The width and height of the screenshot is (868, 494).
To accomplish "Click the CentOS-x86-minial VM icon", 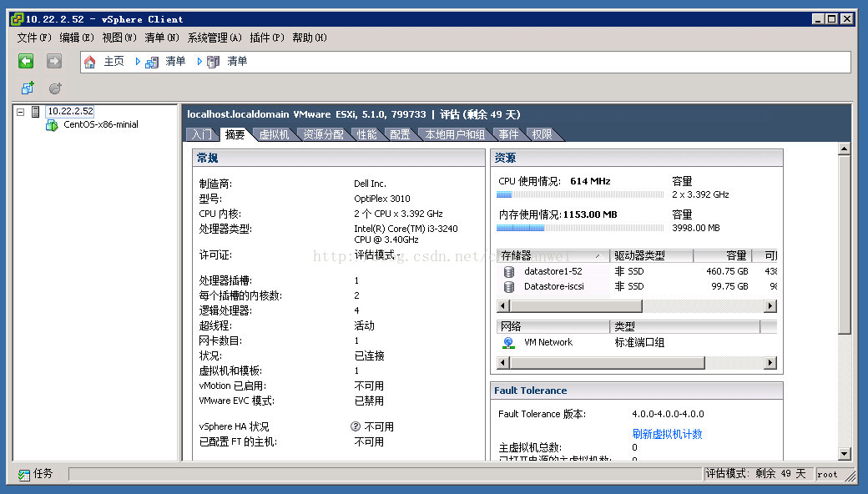I will [x=52, y=125].
